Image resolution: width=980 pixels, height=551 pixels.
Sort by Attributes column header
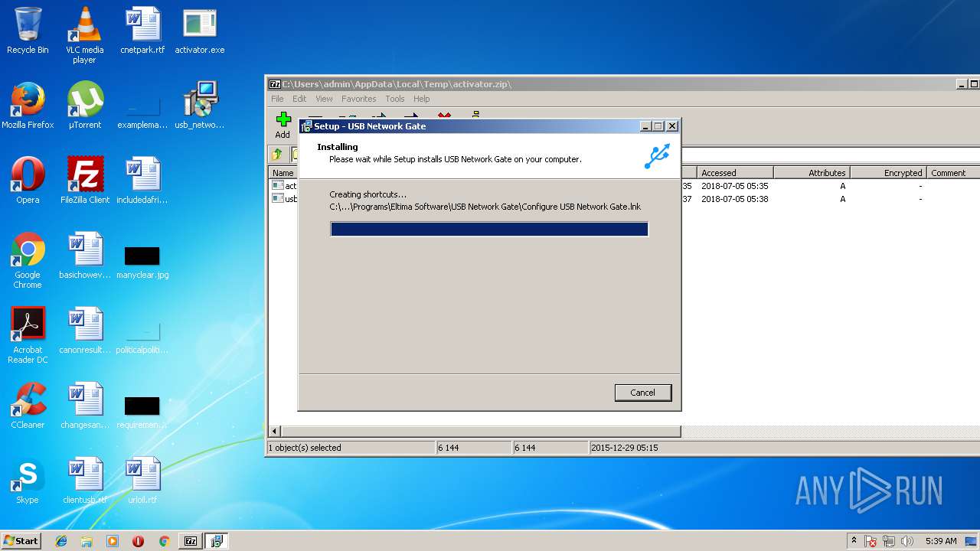[x=812, y=173]
